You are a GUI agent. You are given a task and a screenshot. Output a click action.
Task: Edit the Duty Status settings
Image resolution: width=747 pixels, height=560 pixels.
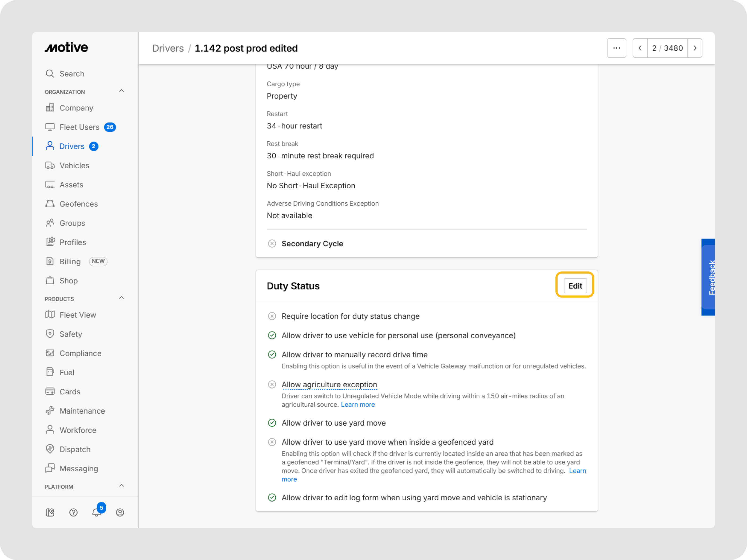click(575, 286)
